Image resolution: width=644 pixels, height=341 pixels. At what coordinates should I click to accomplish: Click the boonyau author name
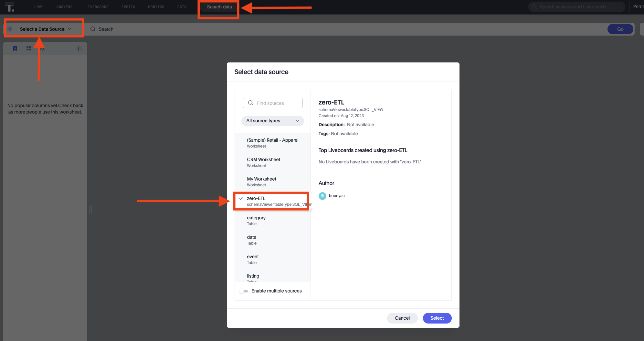(x=337, y=196)
